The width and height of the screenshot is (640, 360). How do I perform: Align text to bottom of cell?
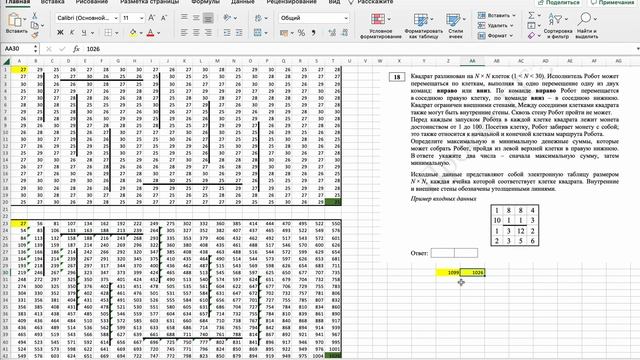tap(208, 18)
